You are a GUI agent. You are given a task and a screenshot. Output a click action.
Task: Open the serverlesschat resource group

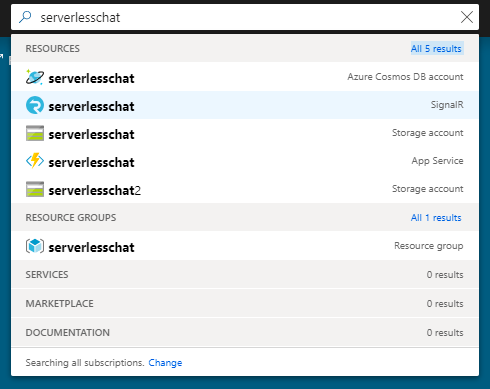coord(245,246)
